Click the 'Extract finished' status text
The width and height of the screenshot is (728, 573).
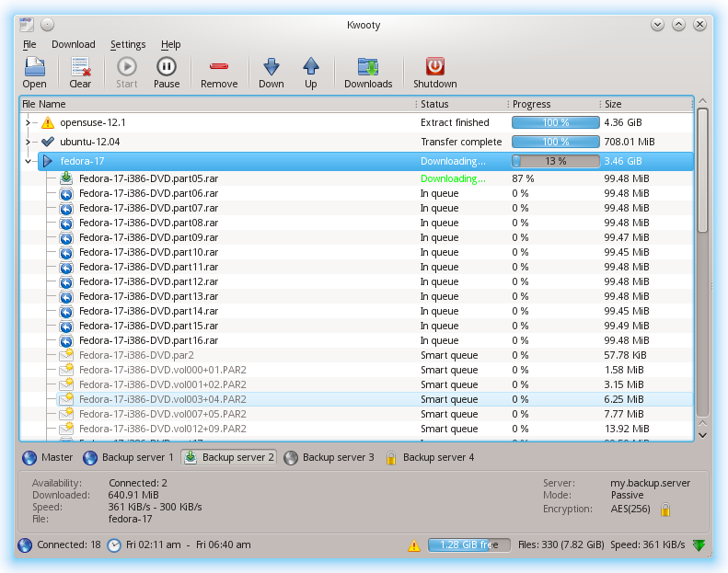point(455,122)
